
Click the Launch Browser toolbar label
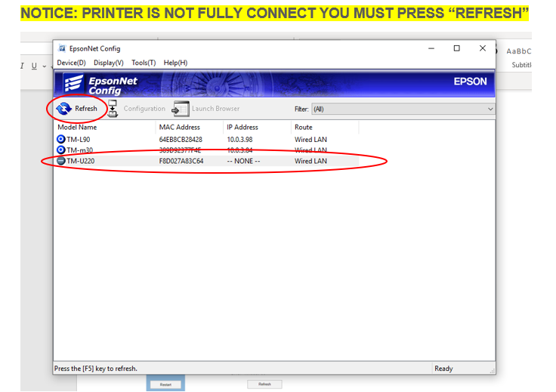215,109
